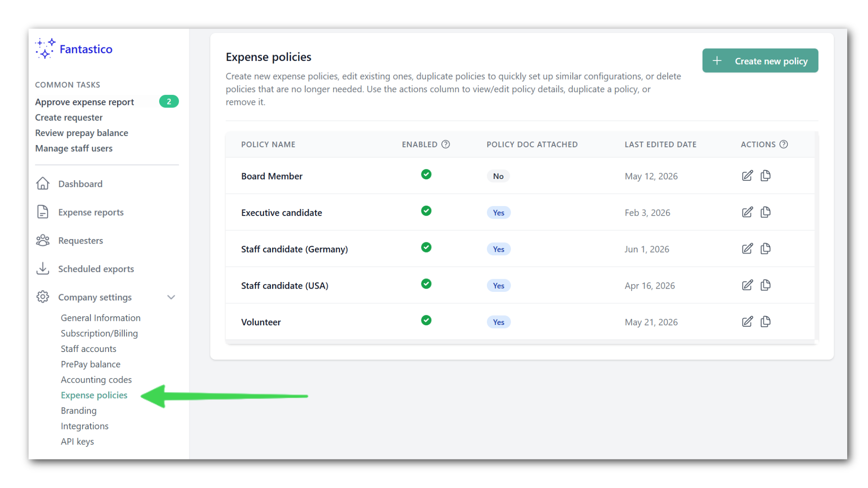The height and width of the screenshot is (488, 868).
Task: Duplicate the Board Member policy
Action: (x=765, y=175)
